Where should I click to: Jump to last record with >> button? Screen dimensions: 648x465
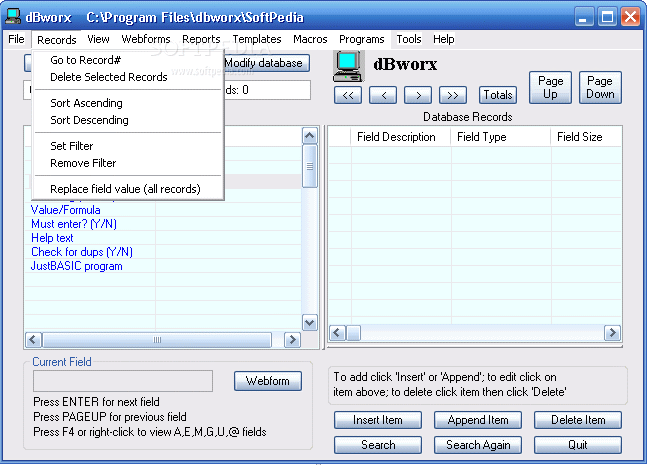point(453,95)
